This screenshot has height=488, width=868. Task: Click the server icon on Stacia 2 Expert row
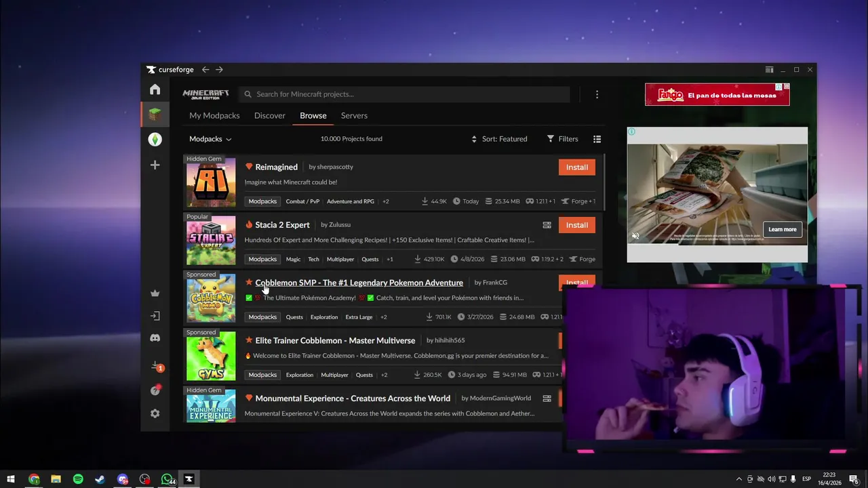point(547,225)
